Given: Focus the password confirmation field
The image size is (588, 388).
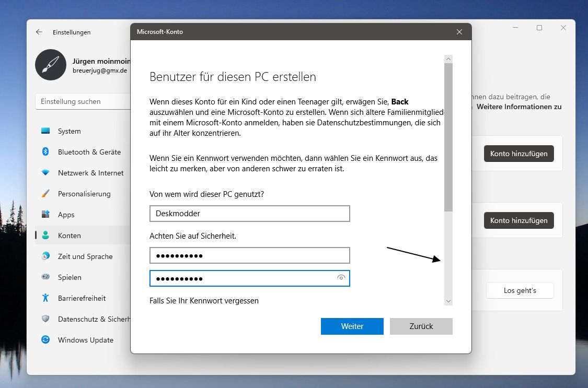Looking at the screenshot, I should pyautogui.click(x=250, y=278).
